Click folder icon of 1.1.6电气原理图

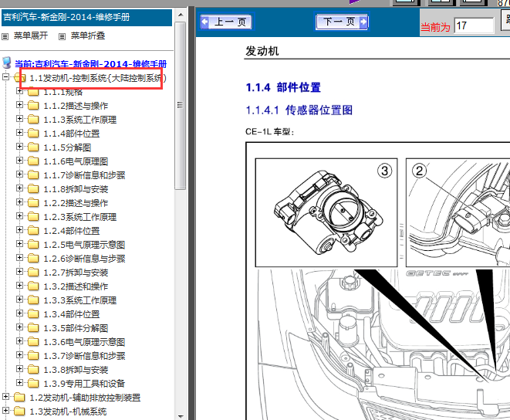pyautogui.click(x=33, y=161)
